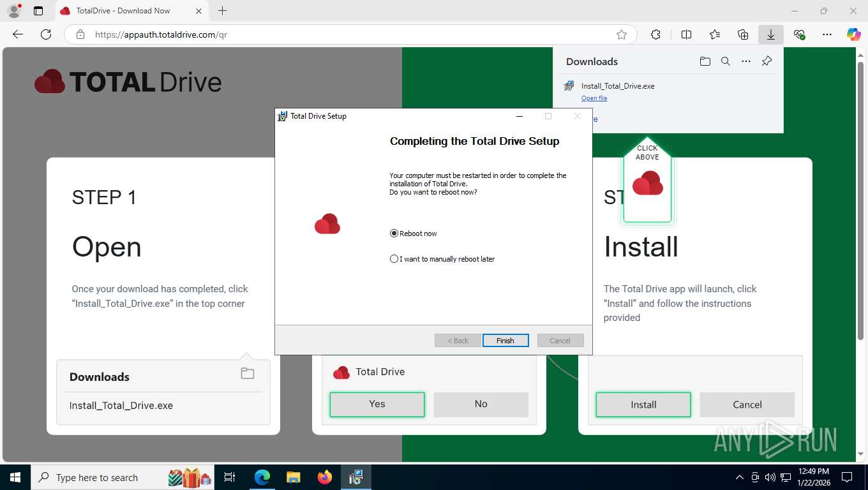Open Task View on taskbar
The height and width of the screenshot is (490, 868).
pos(230,477)
